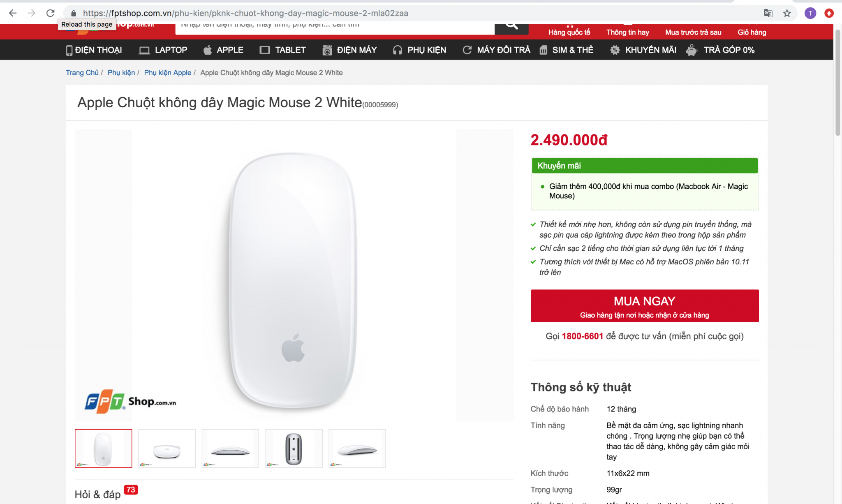842x504 pixels.
Task: Click the browser reload page icon
Action: pyautogui.click(x=50, y=13)
